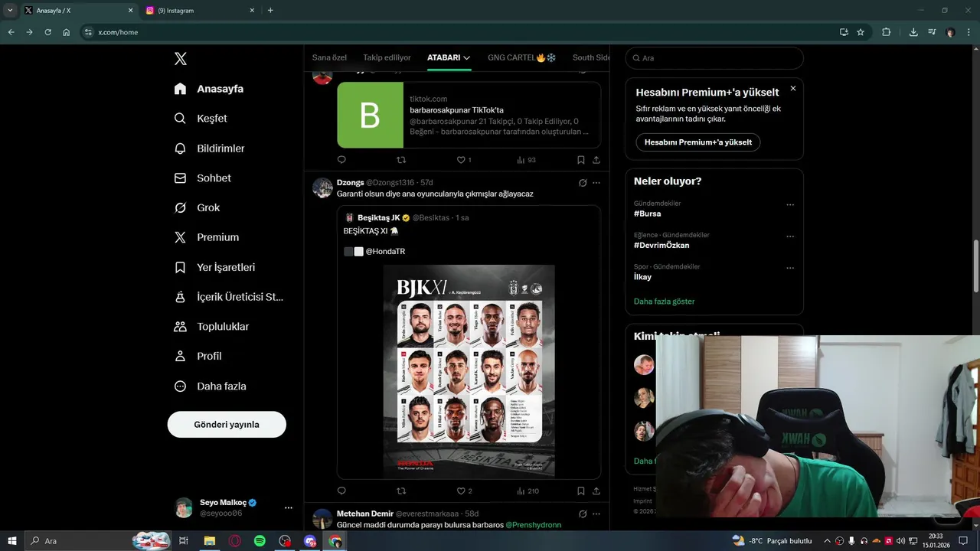980x551 pixels.
Task: Open the Windows Start menu
Action: click(x=12, y=541)
